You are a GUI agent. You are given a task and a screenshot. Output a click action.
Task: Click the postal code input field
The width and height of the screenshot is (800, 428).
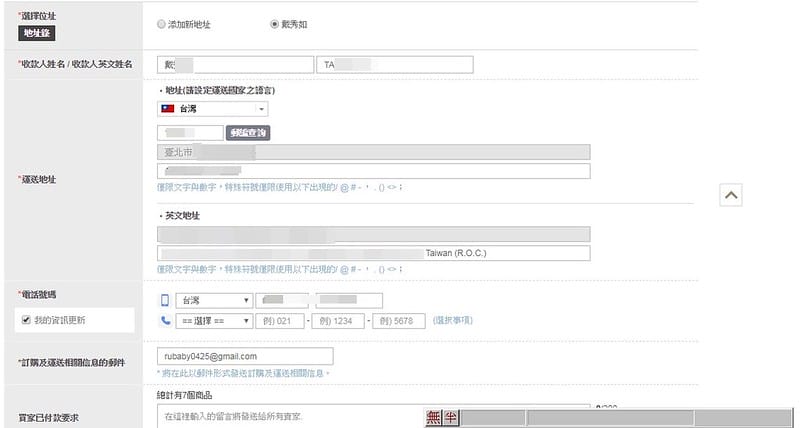tap(190, 132)
